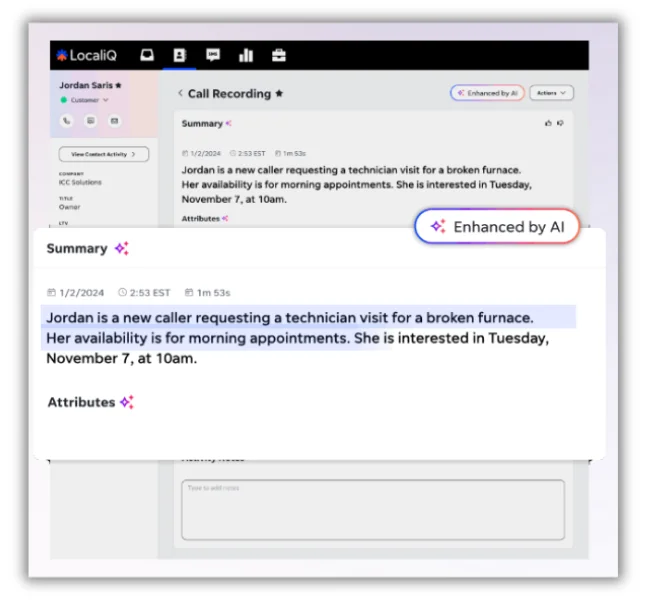Image resolution: width=652 pixels, height=600 pixels.
Task: Expand the Customer status dropdown
Action: click(x=86, y=100)
